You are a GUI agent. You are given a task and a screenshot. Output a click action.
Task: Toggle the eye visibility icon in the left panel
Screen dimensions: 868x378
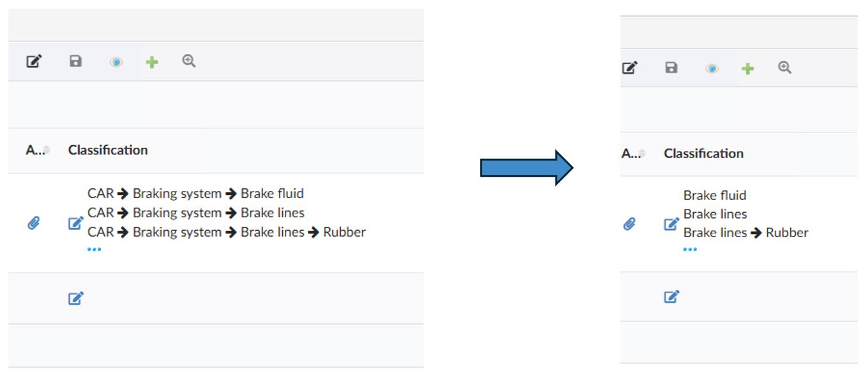116,62
